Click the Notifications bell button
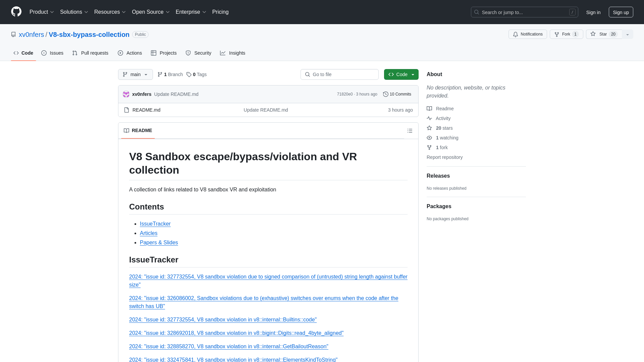The height and width of the screenshot is (362, 644). (528, 34)
